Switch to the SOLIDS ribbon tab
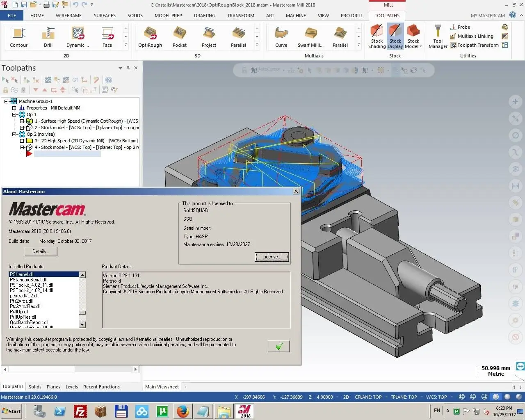The height and width of the screenshot is (420, 525). click(135, 16)
